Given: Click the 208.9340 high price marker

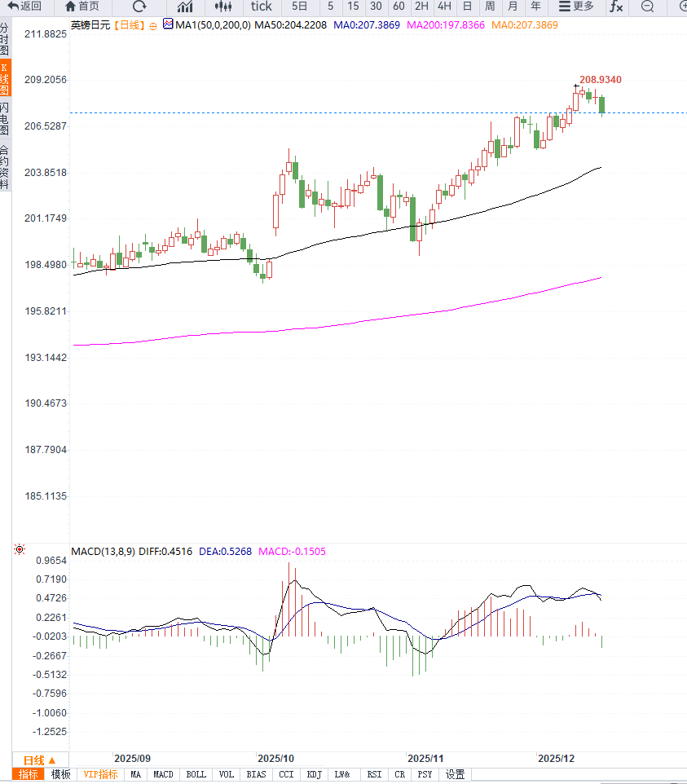Looking at the screenshot, I should (x=601, y=79).
